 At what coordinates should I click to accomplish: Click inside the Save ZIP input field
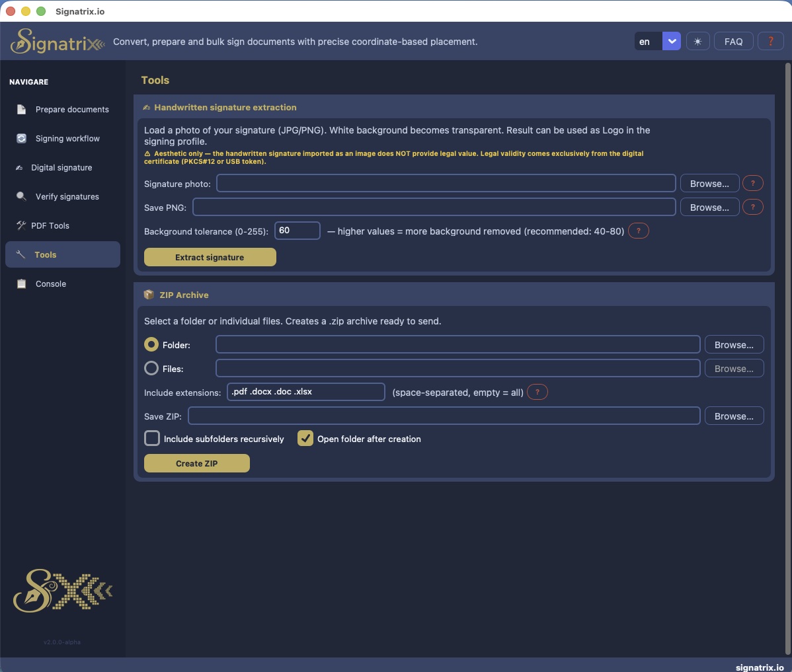[443, 416]
